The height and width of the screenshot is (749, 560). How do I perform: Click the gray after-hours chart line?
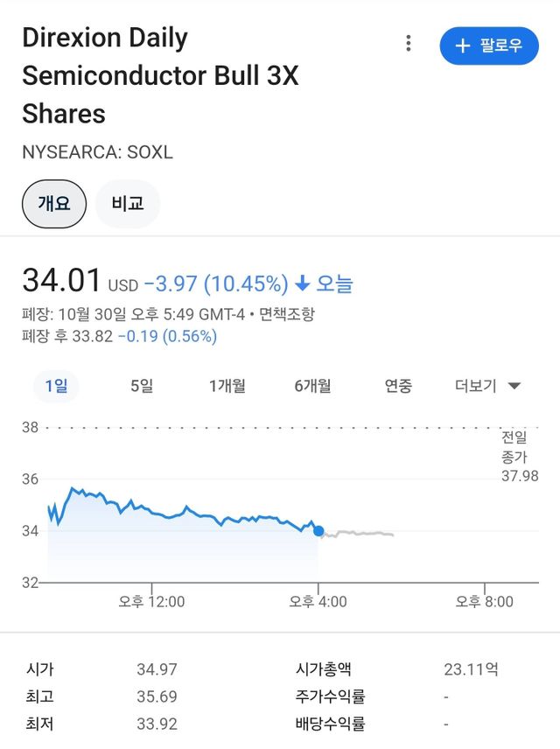(x=359, y=533)
